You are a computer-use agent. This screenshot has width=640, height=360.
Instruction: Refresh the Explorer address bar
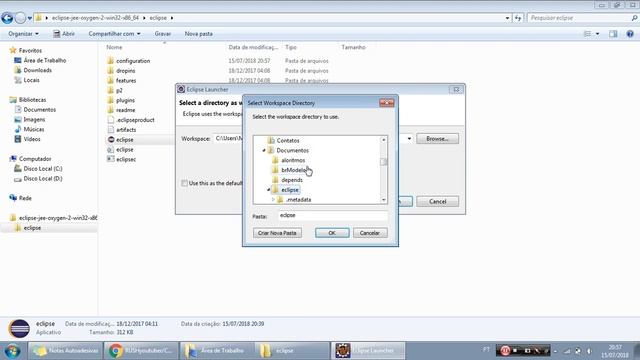[518, 18]
